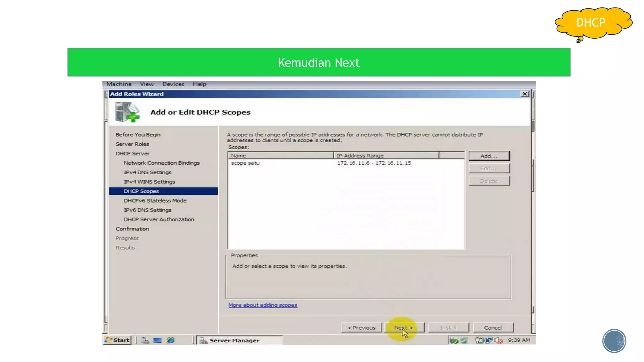This screenshot has height=362, width=644.
Task: Click the green security tray icon
Action: pyautogui.click(x=453, y=340)
